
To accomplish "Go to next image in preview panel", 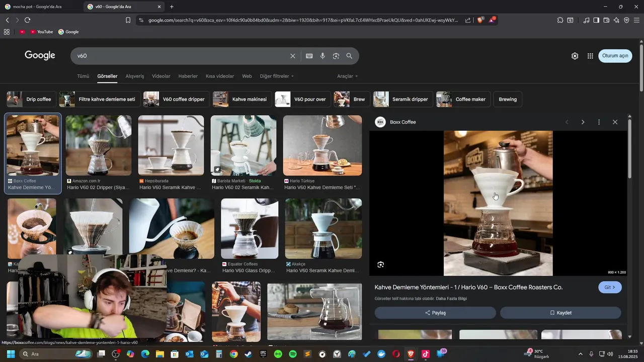I will coord(583,122).
